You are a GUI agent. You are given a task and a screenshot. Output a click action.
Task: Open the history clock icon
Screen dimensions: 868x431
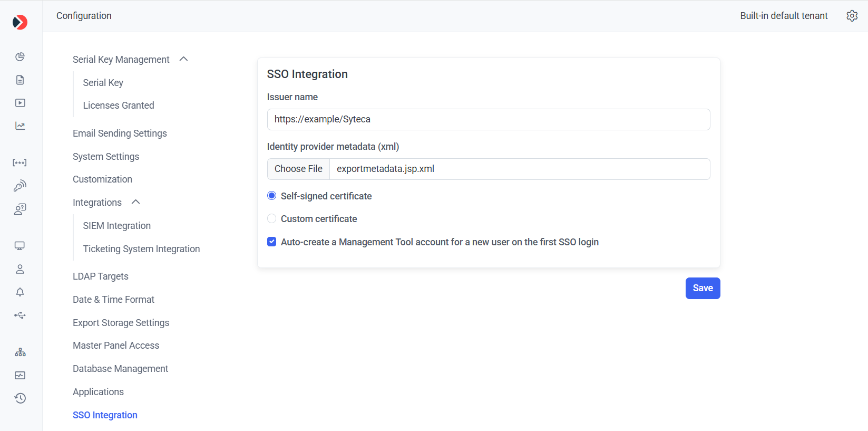[x=20, y=398]
